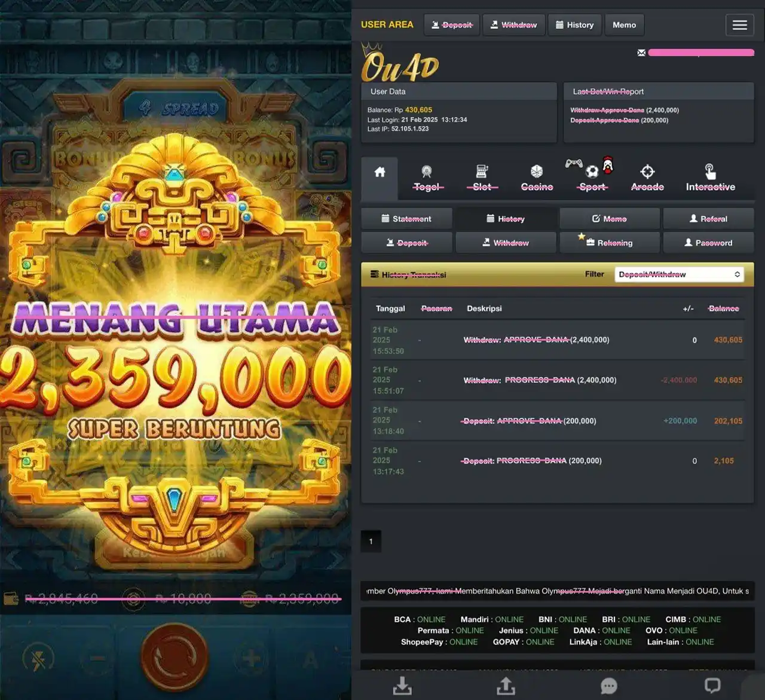Screen dimensions: 765x700
Task: Click the +200,000 amount
Action: (680, 421)
